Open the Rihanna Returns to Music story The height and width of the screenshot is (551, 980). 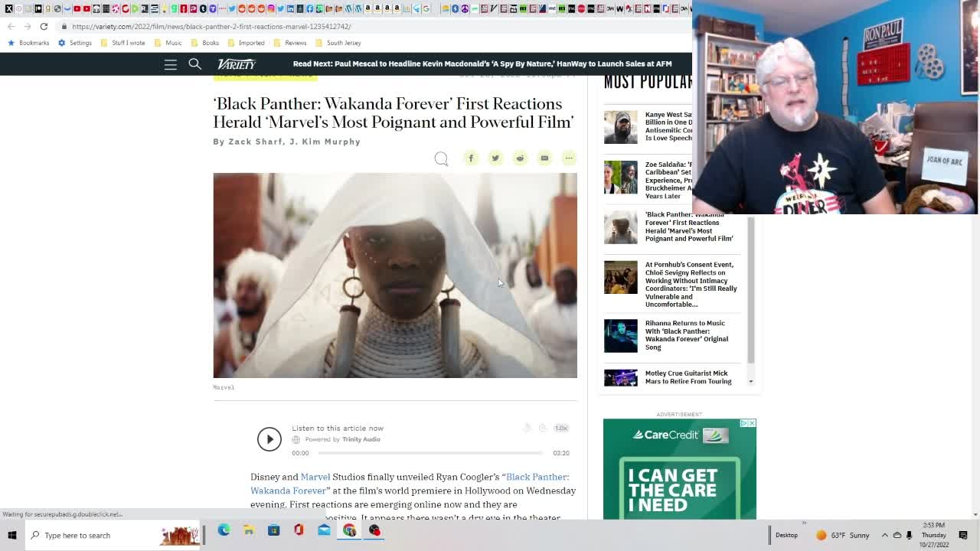tap(687, 335)
